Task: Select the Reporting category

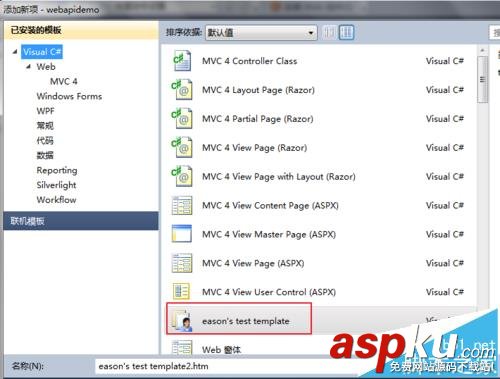Action: point(57,170)
